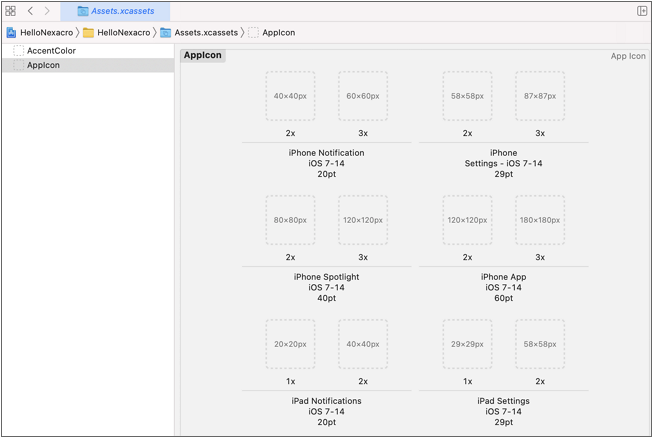This screenshot has width=652, height=437.
Task: Open the AppIcon breadcrumb item
Action: click(277, 33)
